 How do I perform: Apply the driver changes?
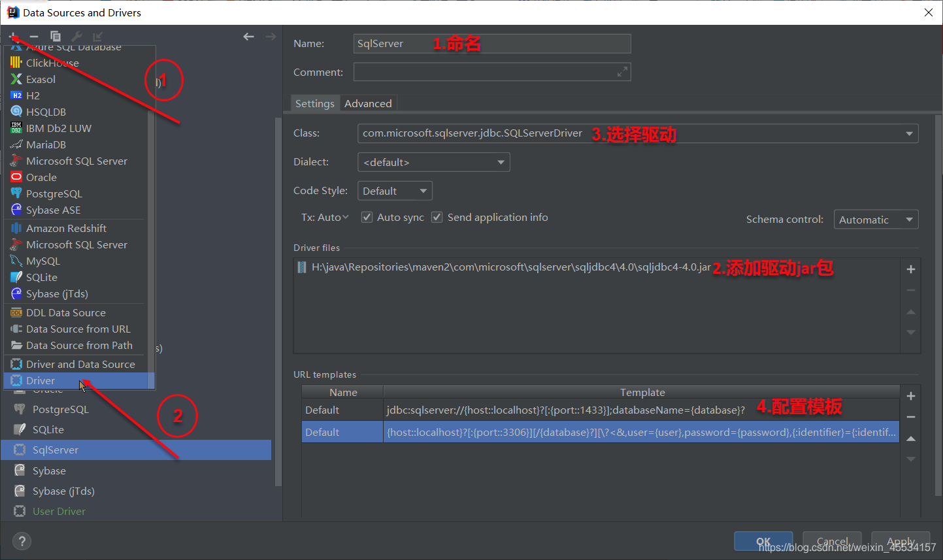tap(901, 542)
